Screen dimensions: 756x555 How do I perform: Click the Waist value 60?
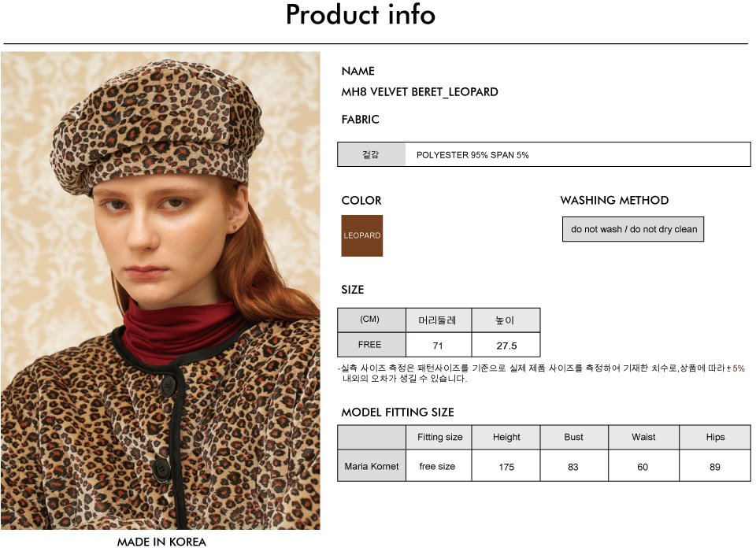click(643, 466)
